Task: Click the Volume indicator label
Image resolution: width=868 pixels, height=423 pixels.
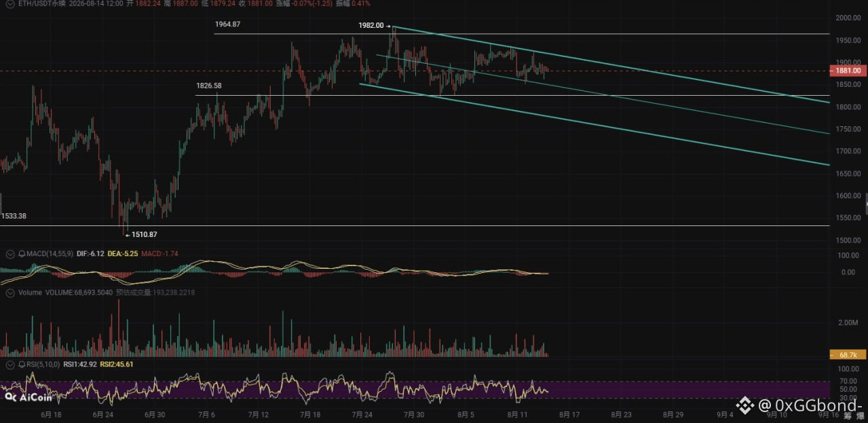Action: (30, 293)
